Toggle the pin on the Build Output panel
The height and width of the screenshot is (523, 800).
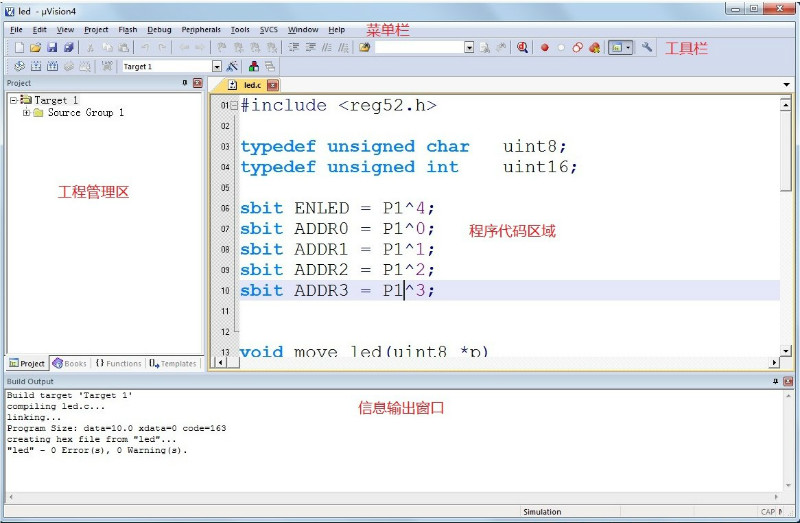tap(774, 382)
